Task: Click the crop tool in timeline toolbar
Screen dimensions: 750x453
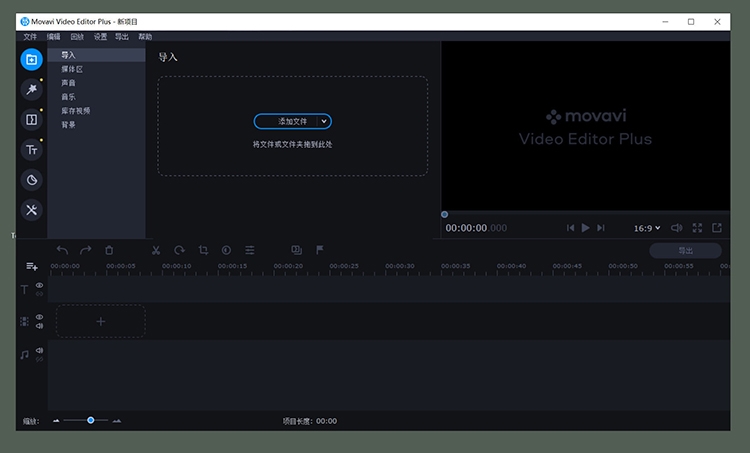Action: pyautogui.click(x=203, y=250)
